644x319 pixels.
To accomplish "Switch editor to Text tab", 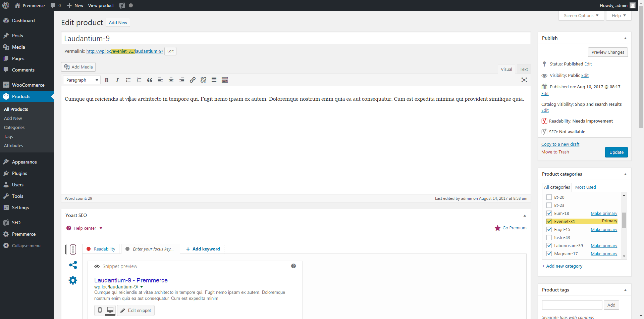I will (x=524, y=69).
